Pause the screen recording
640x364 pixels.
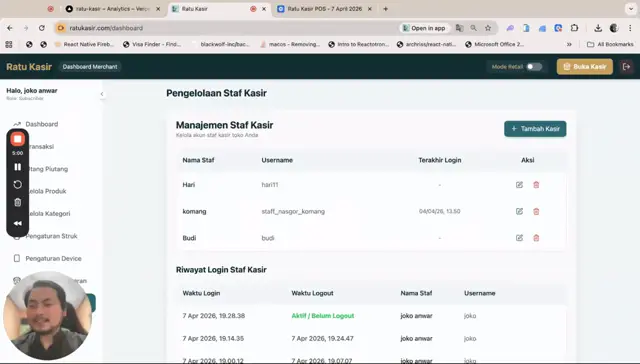tap(18, 167)
